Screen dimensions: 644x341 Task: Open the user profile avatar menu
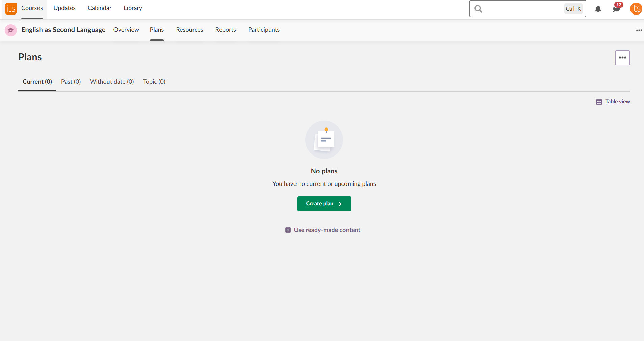[x=636, y=9]
